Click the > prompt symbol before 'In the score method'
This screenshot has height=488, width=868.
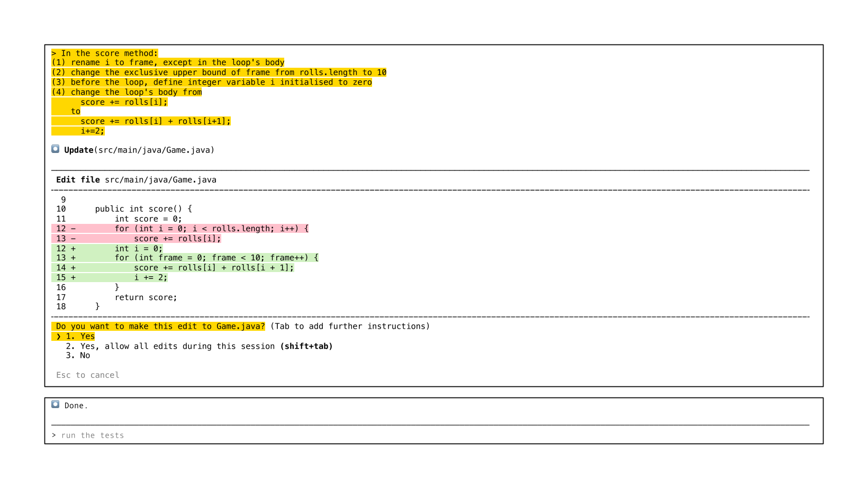pyautogui.click(x=54, y=53)
